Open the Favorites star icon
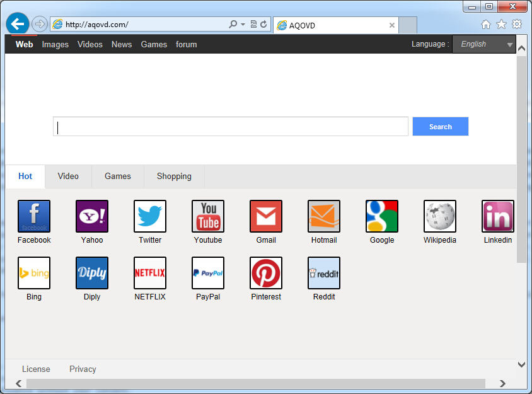 coord(501,24)
